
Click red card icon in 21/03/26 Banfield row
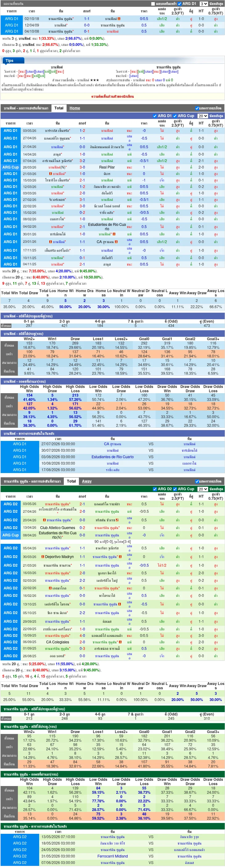[x=51, y=174]
